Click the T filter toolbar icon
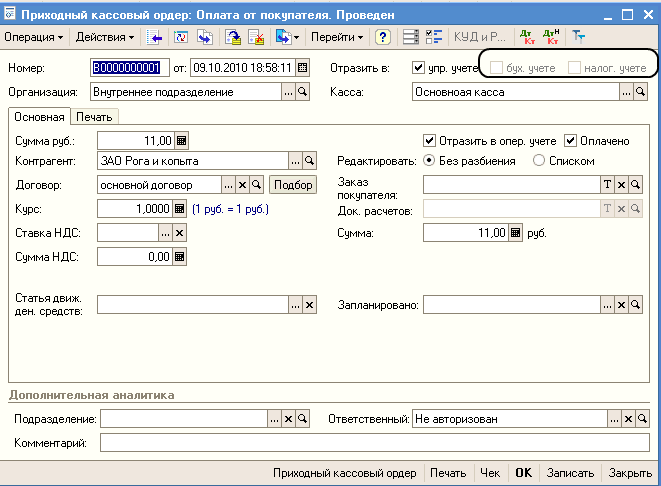This screenshot has height=486, width=661. (x=578, y=37)
